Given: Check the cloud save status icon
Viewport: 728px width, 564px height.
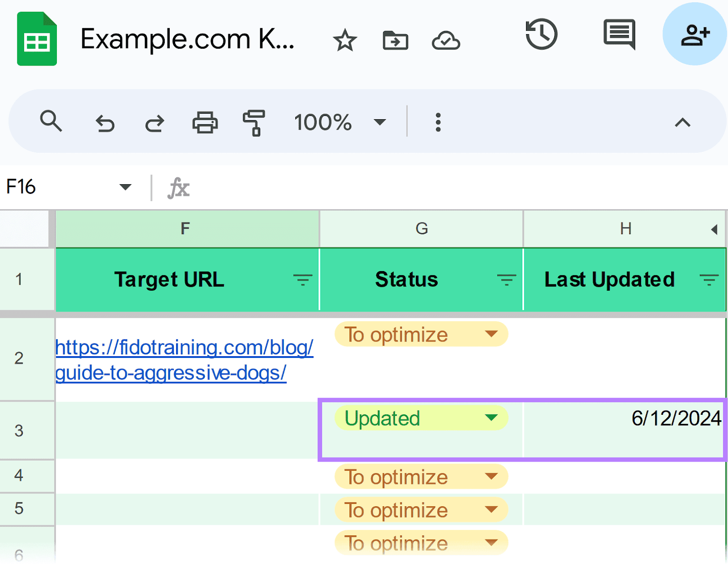Looking at the screenshot, I should pos(446,40).
